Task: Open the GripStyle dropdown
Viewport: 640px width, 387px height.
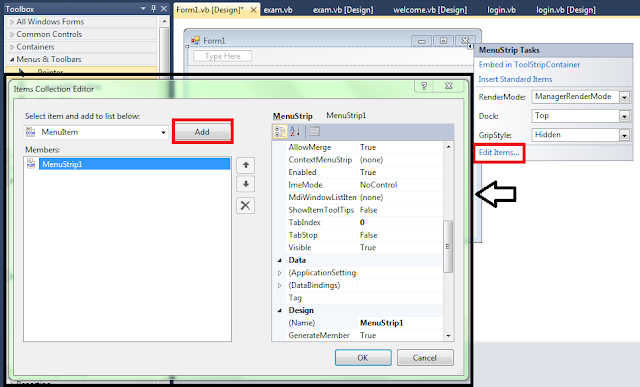Action: [x=624, y=135]
